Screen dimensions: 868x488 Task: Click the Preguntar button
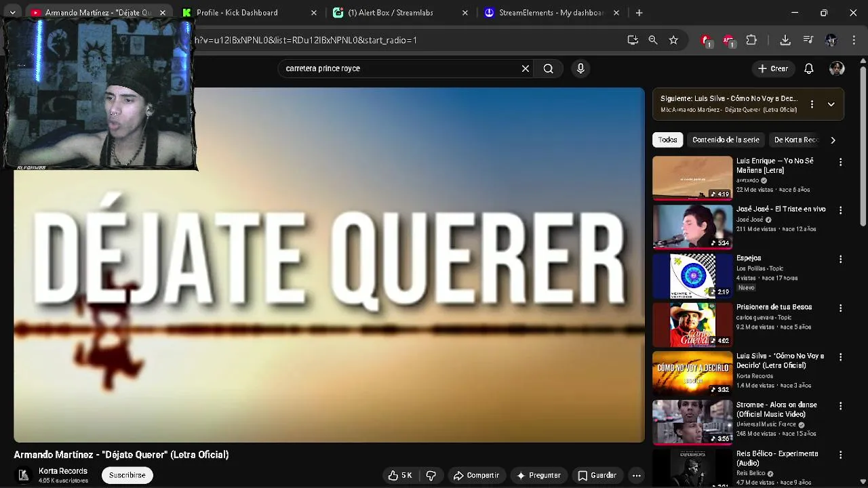click(x=538, y=475)
